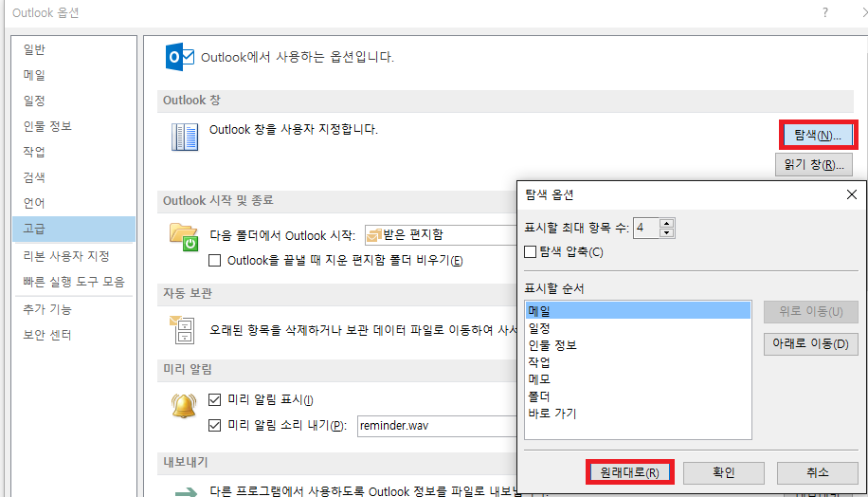Viewport: 868px width, 497px height.
Task: Click the 탐색(N)... button
Action: click(x=818, y=136)
